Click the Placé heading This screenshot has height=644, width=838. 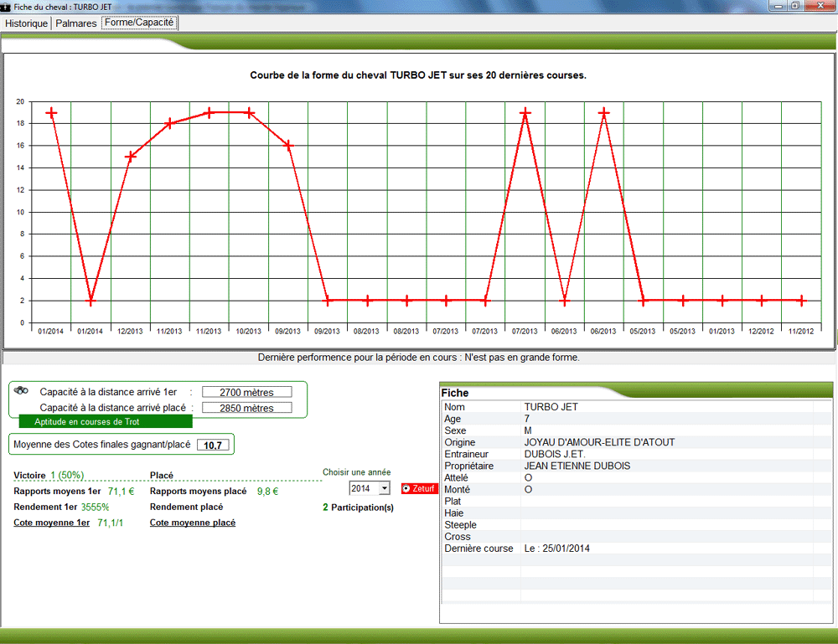[162, 476]
